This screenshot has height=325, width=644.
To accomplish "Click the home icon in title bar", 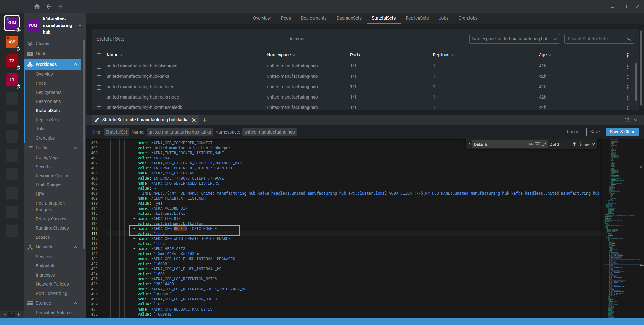I will 37,6.
